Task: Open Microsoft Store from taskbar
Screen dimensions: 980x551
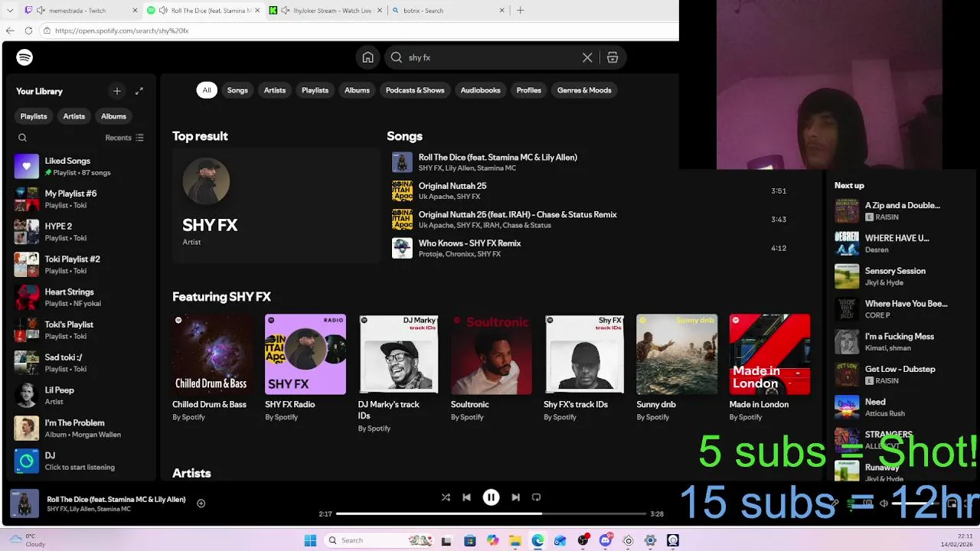Action: (x=470, y=540)
